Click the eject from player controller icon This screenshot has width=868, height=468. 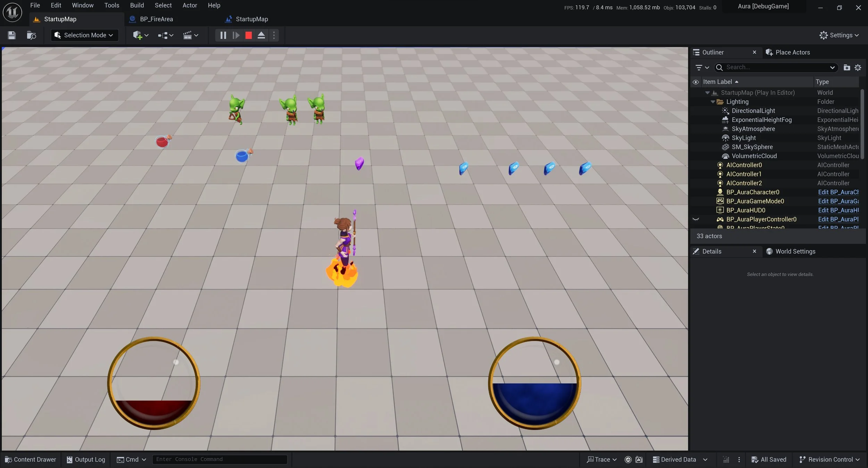tap(261, 35)
